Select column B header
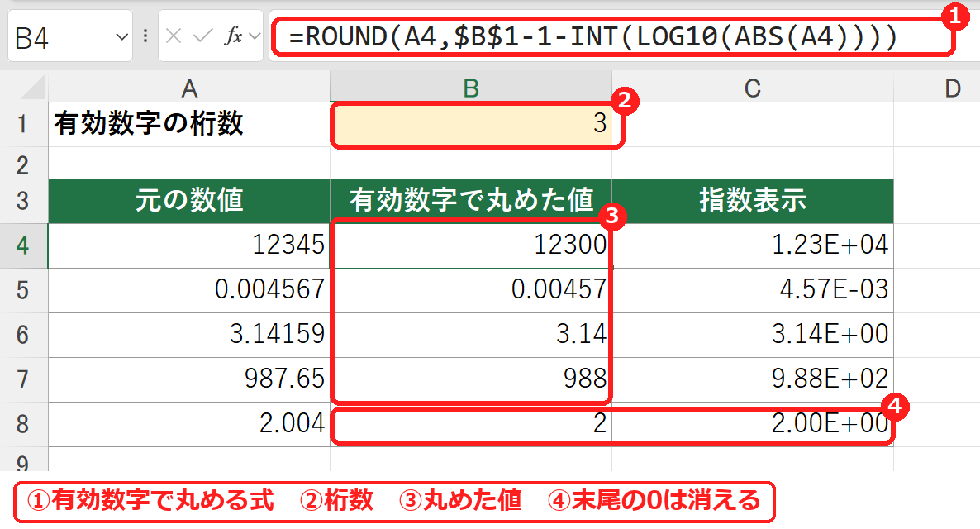This screenshot has height=529, width=980. coord(471,88)
